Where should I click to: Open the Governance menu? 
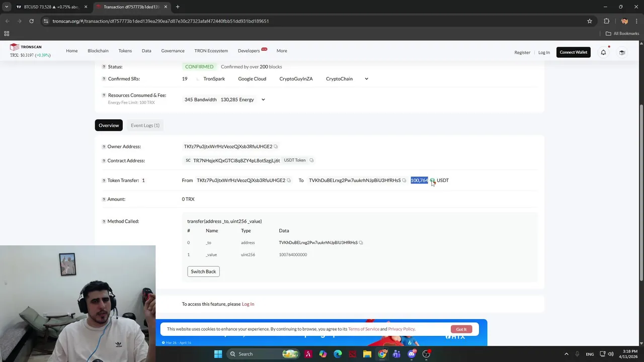pos(173,51)
